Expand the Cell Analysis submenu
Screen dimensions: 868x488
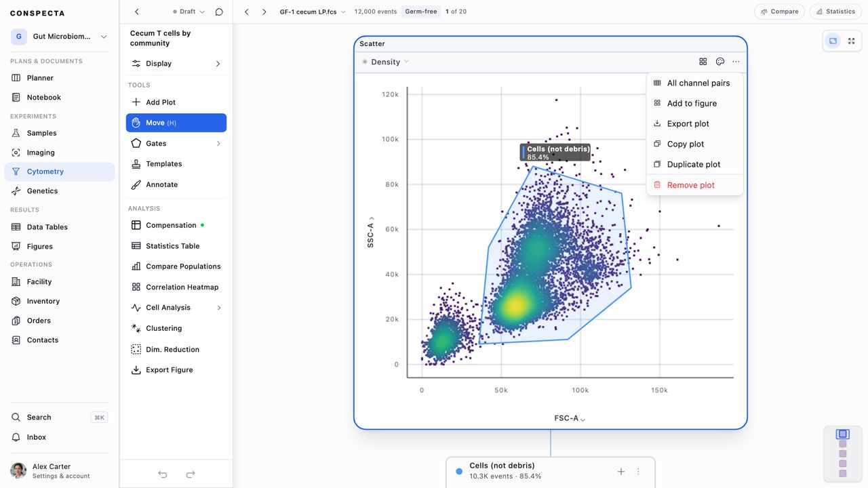coord(176,308)
